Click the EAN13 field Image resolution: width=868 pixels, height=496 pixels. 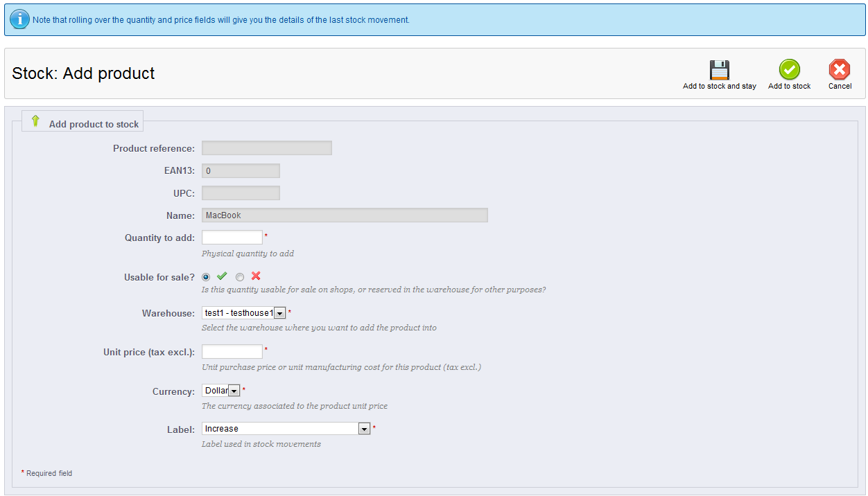(241, 171)
